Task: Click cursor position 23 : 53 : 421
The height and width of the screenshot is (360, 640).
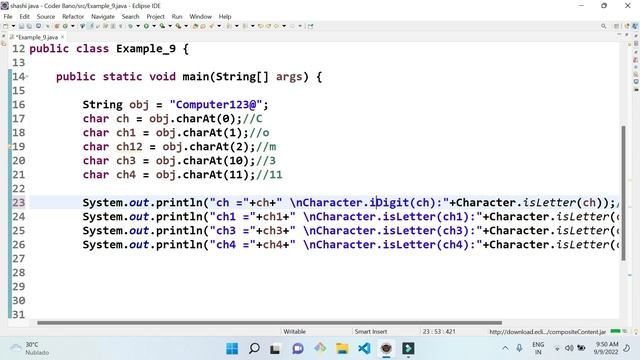Action: (x=439, y=331)
